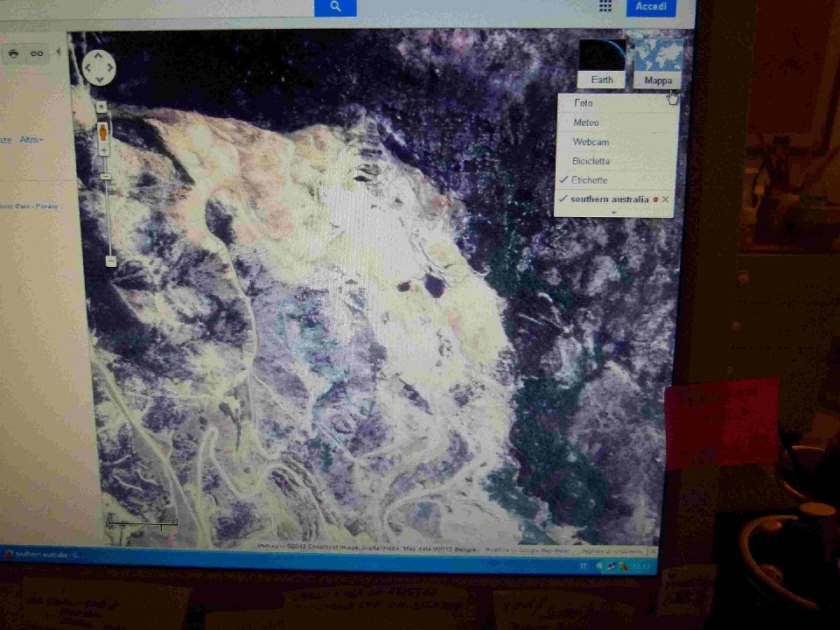Collapse the left side panel arrow
This screenshot has width=840, height=630.
(59, 52)
